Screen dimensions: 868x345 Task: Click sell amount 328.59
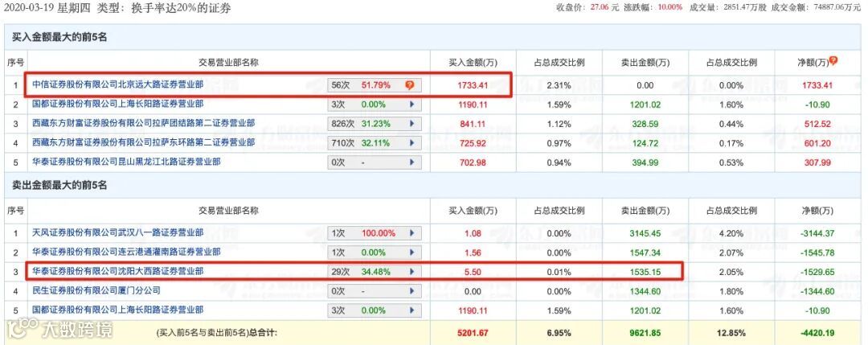(x=645, y=124)
